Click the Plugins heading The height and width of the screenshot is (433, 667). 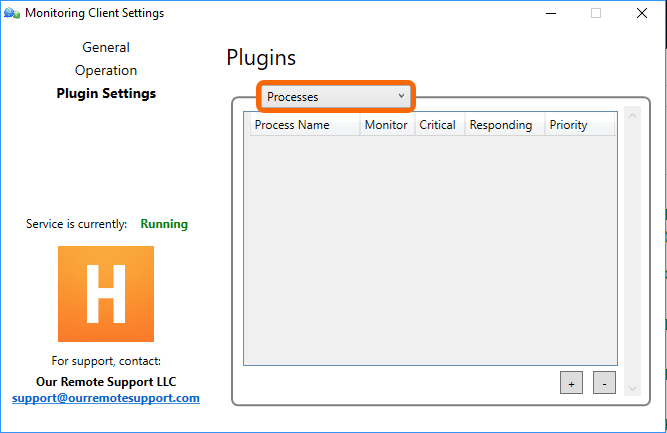(261, 58)
